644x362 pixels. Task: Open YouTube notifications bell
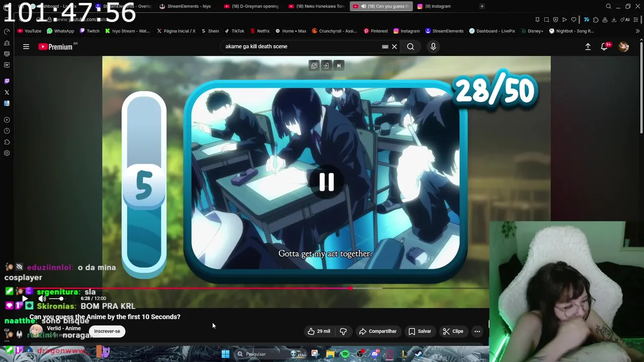(x=604, y=47)
